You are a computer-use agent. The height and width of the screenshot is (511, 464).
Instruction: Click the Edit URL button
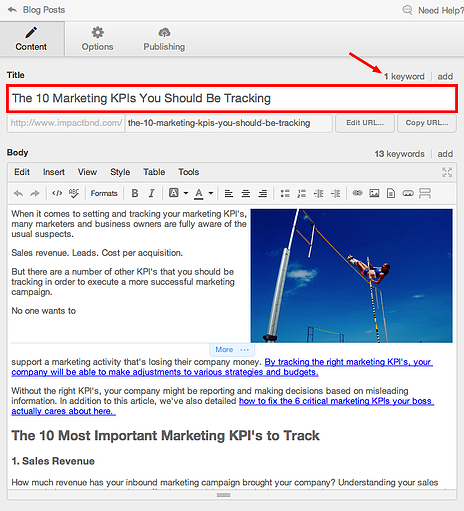[x=365, y=123]
